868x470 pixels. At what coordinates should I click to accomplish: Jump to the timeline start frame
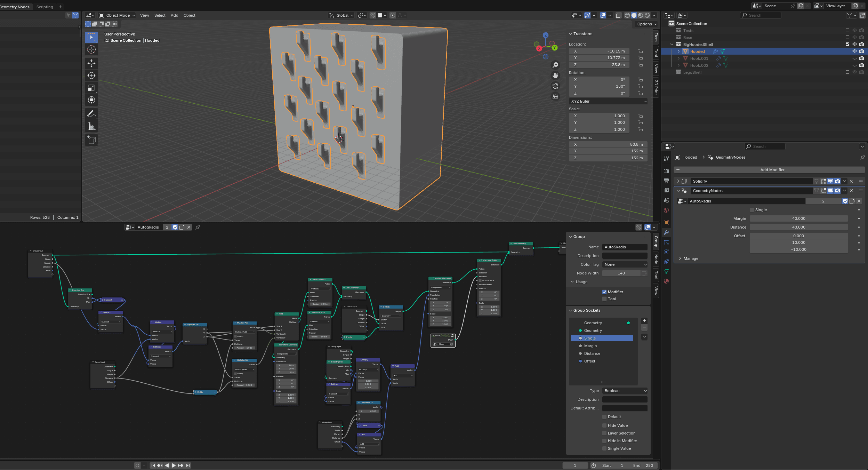click(x=153, y=465)
